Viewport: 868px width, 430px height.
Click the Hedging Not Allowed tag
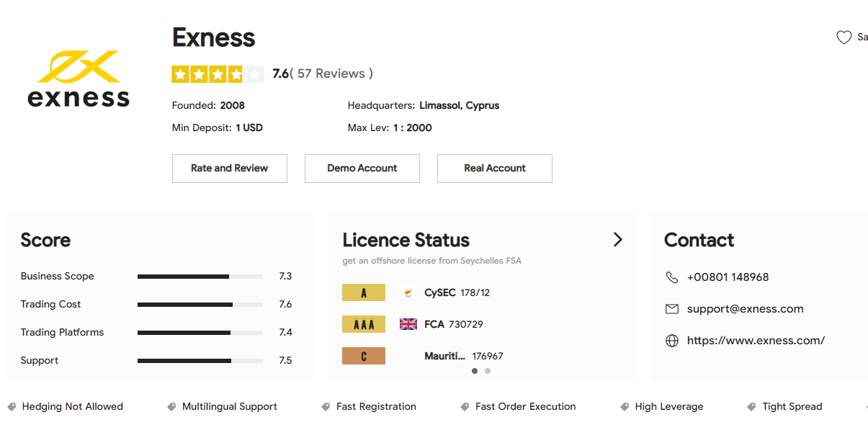73,407
